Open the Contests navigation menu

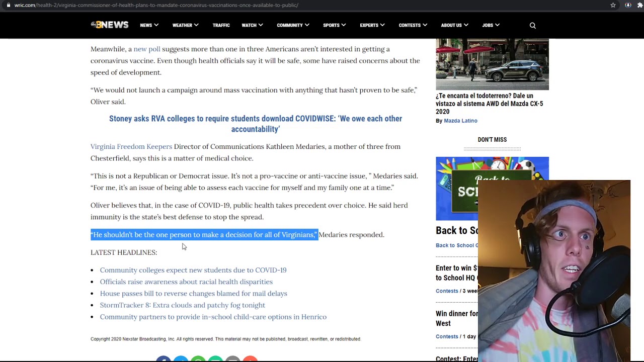tap(413, 25)
